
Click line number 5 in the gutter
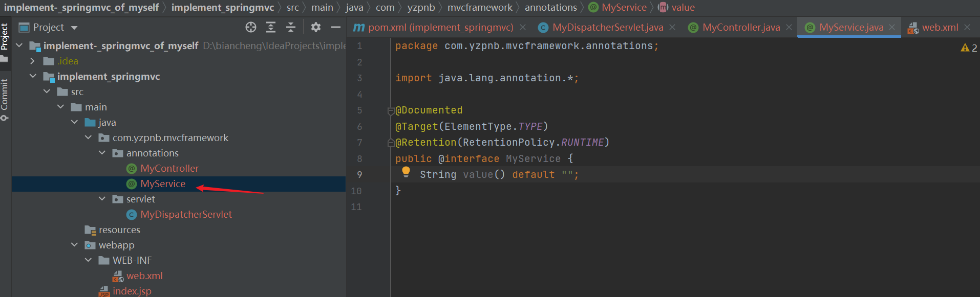359,110
